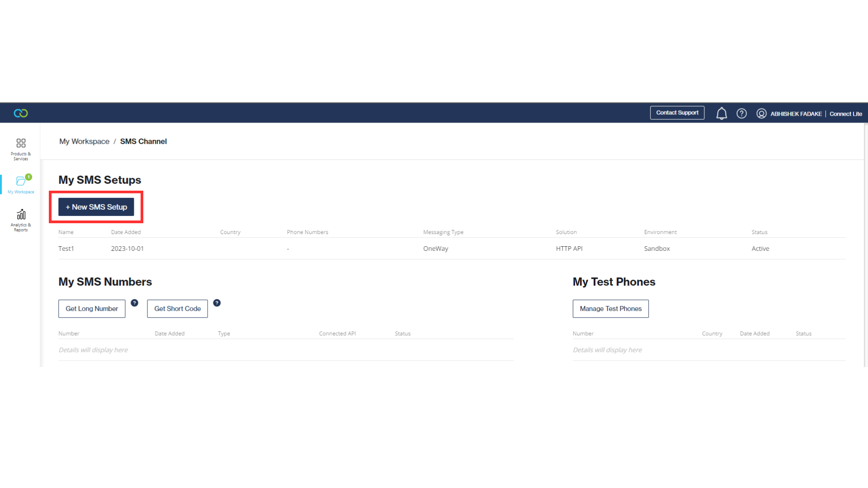Click the badge on the My Workspace icon
This screenshot has height=488, width=868.
[x=29, y=178]
